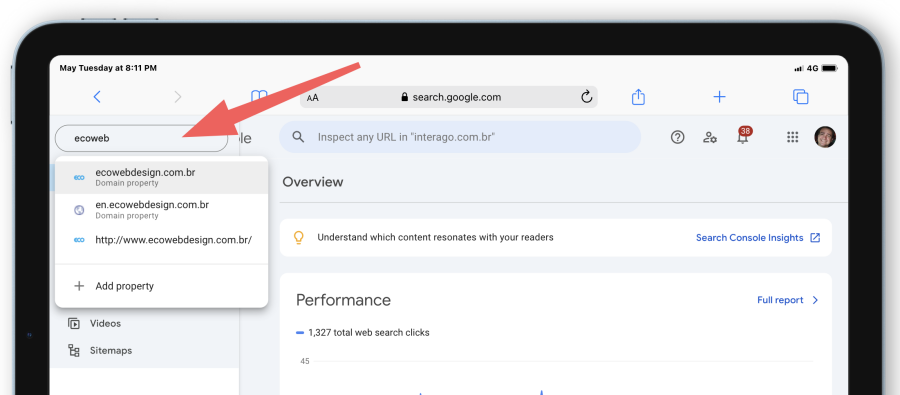Click the Overview heading
Screen dimensions: 900x395
(313, 182)
